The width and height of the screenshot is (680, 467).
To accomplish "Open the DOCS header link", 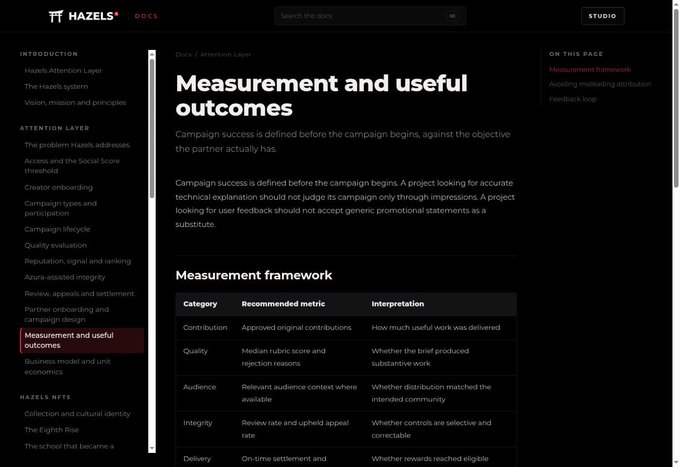I will tap(146, 16).
